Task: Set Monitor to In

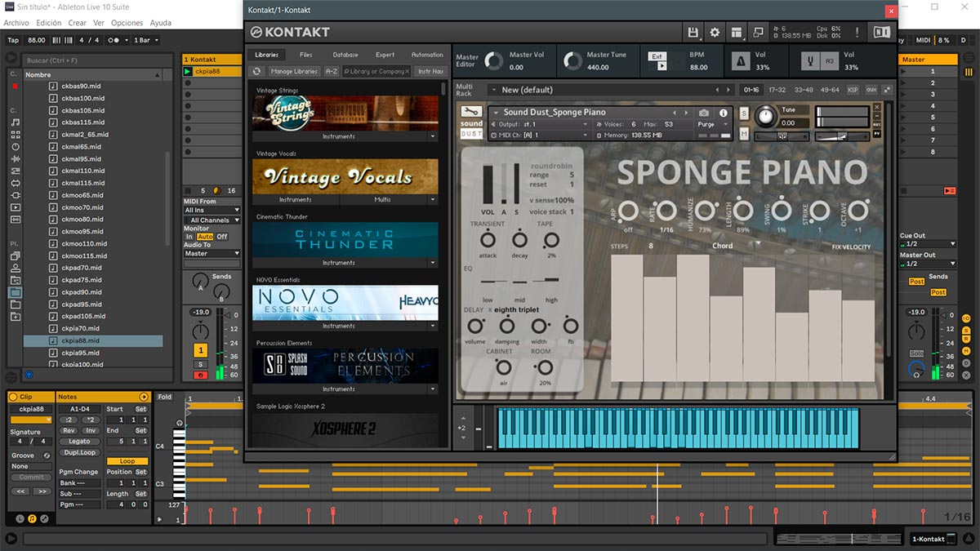Action: 189,237
